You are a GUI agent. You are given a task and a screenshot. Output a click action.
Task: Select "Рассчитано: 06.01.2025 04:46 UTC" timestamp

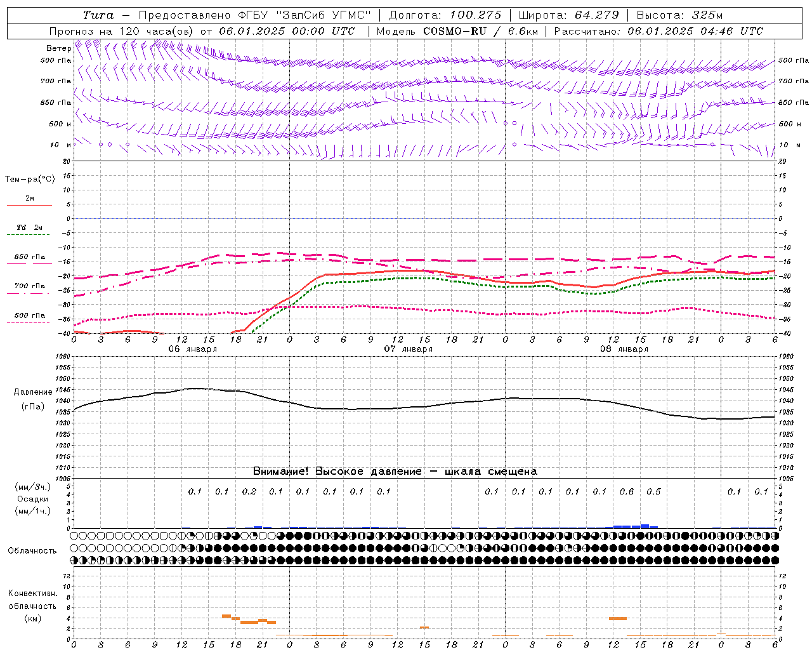click(658, 31)
